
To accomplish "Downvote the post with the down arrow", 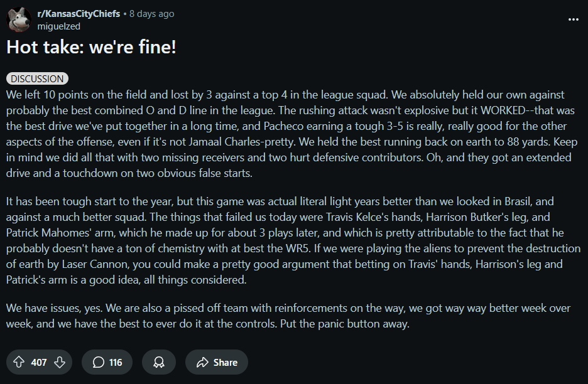I will [x=60, y=362].
